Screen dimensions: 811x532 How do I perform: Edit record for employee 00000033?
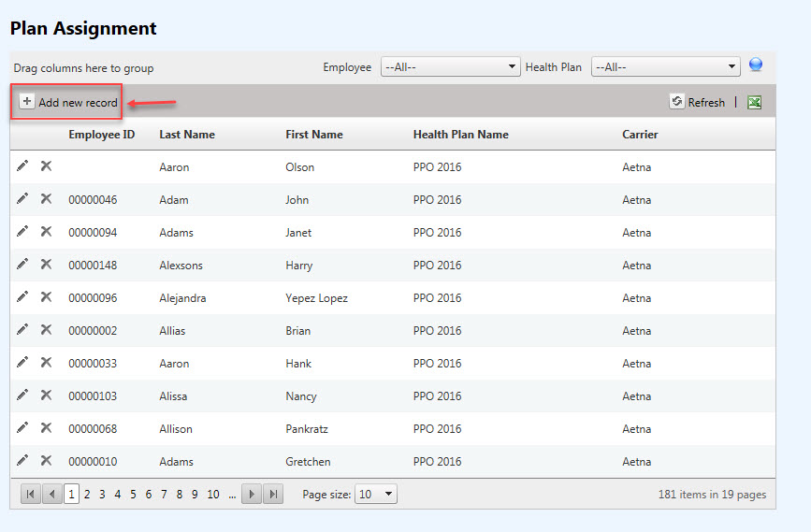(x=22, y=362)
